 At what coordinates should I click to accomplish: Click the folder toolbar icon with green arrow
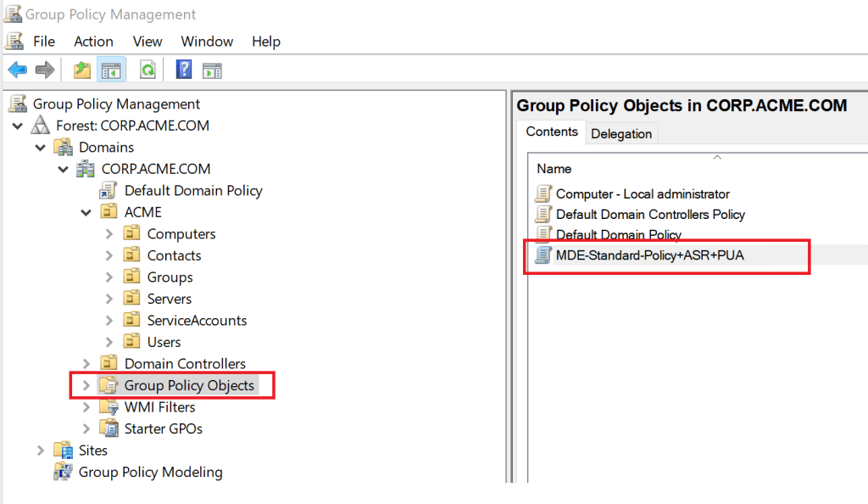(82, 70)
